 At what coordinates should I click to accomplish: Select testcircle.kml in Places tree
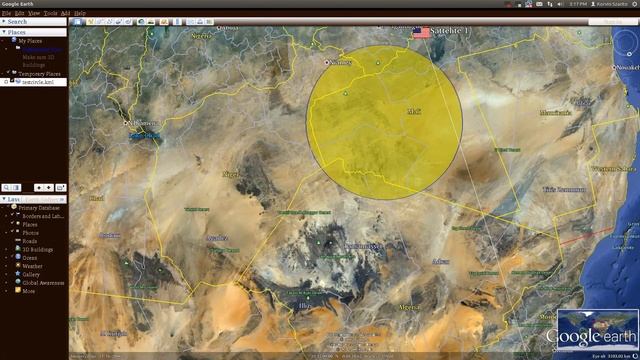[38, 82]
